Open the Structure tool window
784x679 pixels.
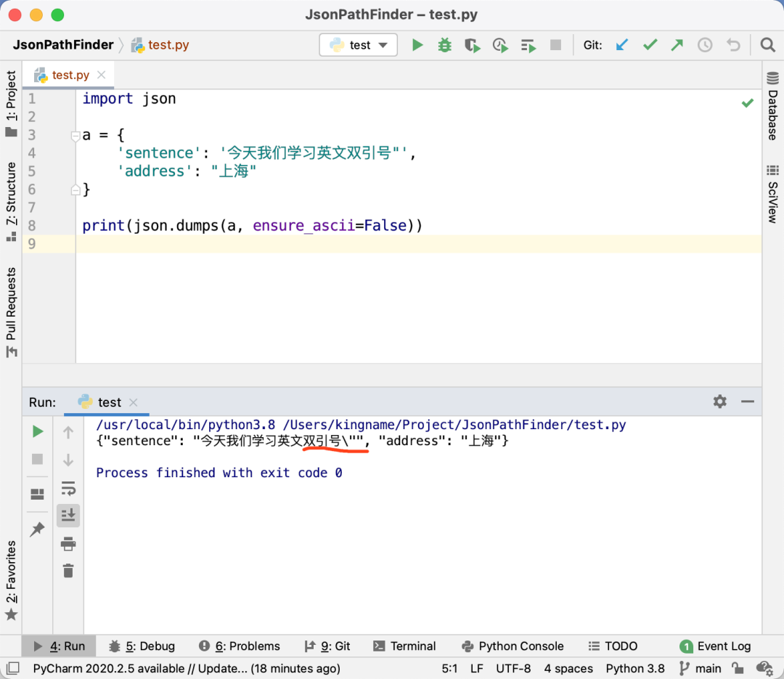coord(11,202)
